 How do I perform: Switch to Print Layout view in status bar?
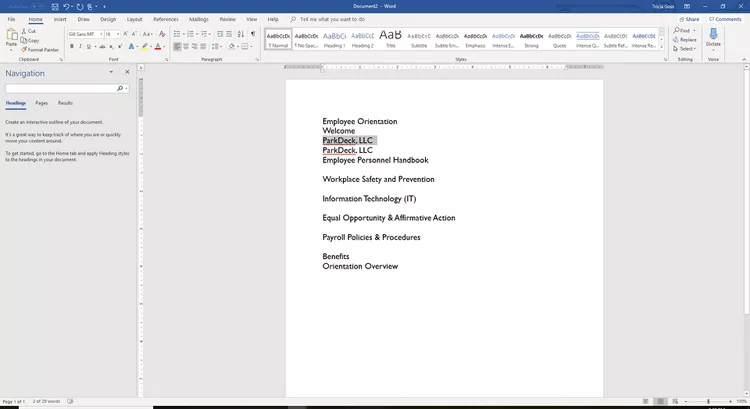(660, 401)
